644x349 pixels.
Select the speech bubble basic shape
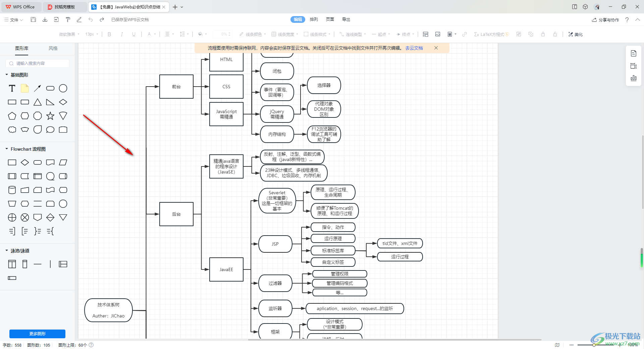[50, 130]
